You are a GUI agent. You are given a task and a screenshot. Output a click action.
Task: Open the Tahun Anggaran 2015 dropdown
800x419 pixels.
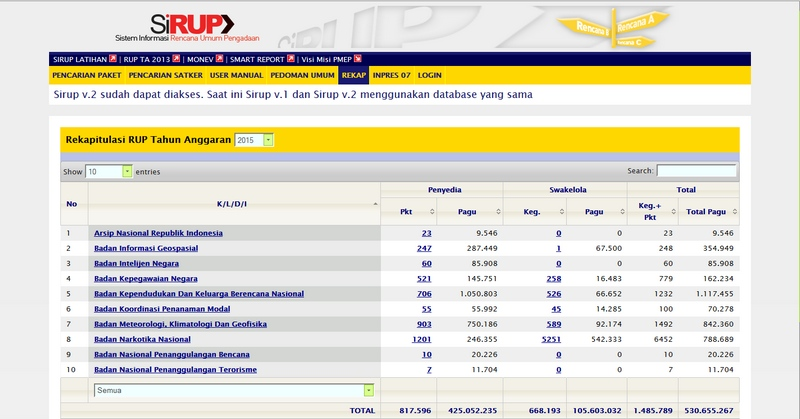click(254, 140)
